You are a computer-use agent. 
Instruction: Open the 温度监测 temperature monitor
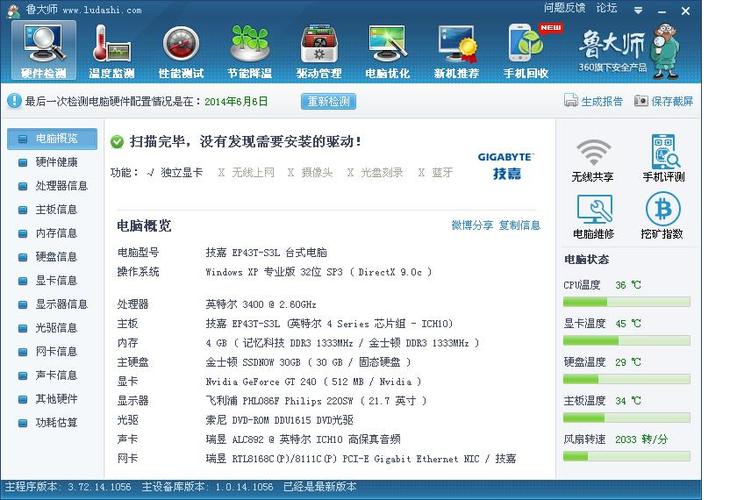(112, 52)
